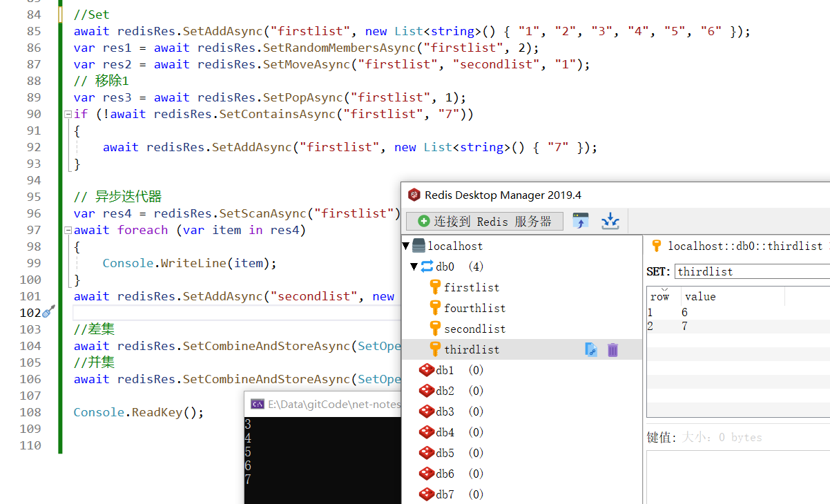Click the console title E:\Data\gitCode path

pyautogui.click(x=334, y=404)
